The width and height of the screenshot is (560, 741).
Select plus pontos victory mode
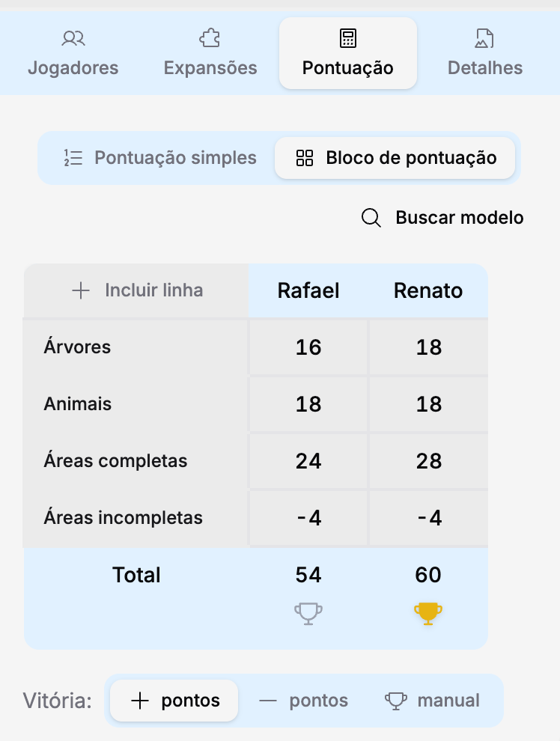174,701
